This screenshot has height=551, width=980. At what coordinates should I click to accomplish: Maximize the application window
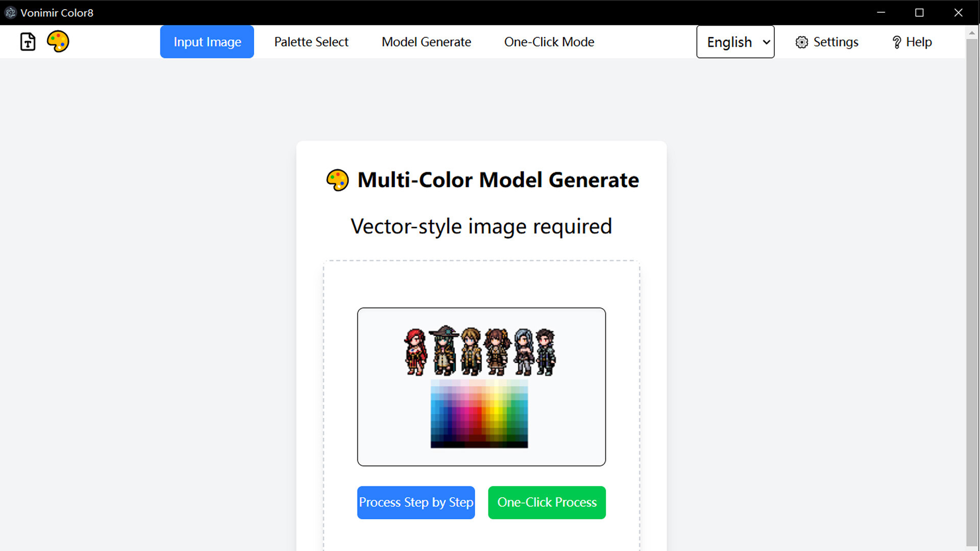[x=919, y=13]
